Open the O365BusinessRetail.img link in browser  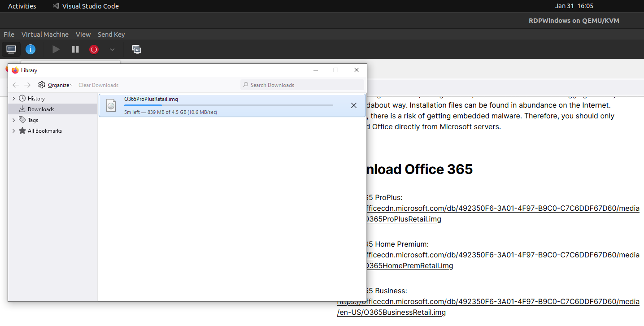coord(488,307)
